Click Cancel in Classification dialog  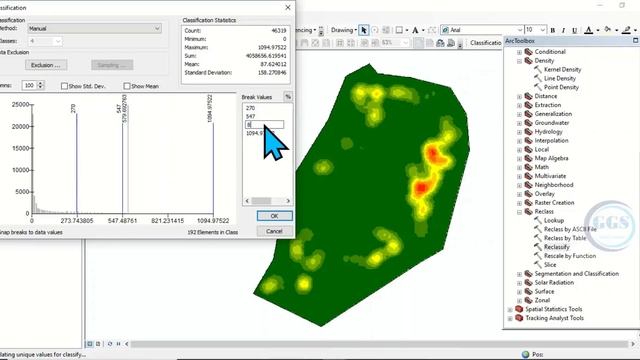click(x=274, y=231)
